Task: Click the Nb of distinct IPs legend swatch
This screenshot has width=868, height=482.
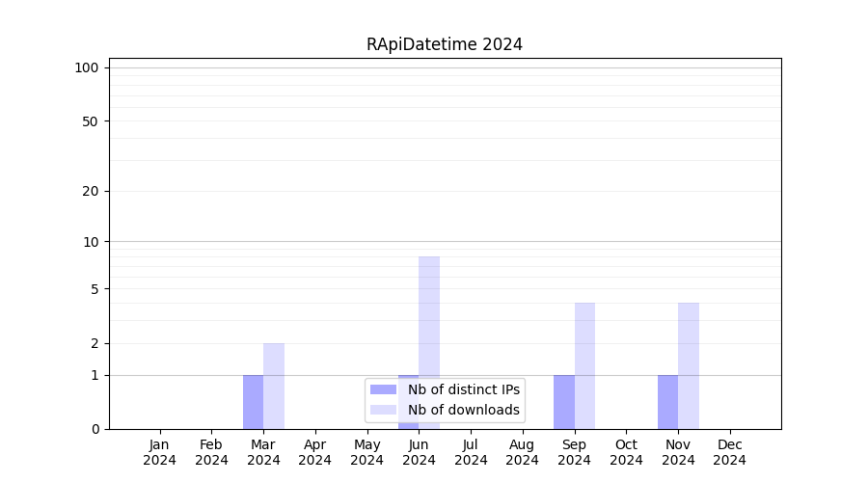Action: [383, 389]
